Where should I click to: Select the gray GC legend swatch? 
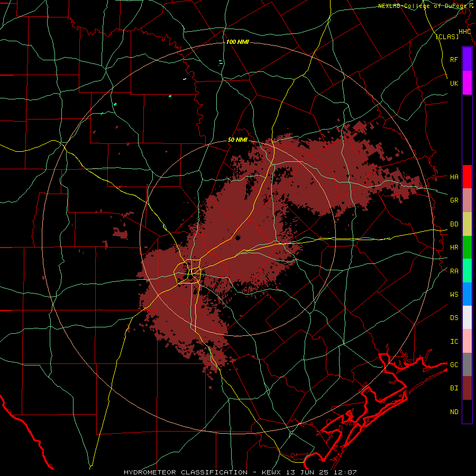(x=467, y=364)
